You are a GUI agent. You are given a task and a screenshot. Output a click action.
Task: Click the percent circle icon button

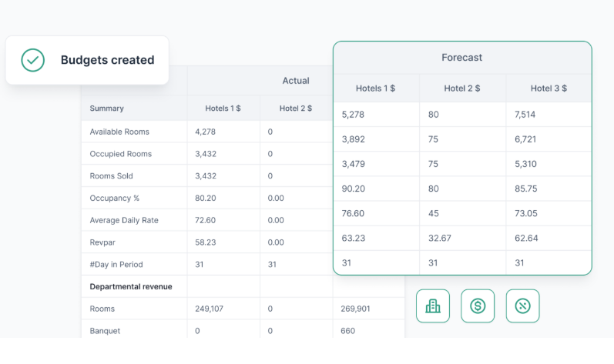tap(522, 306)
